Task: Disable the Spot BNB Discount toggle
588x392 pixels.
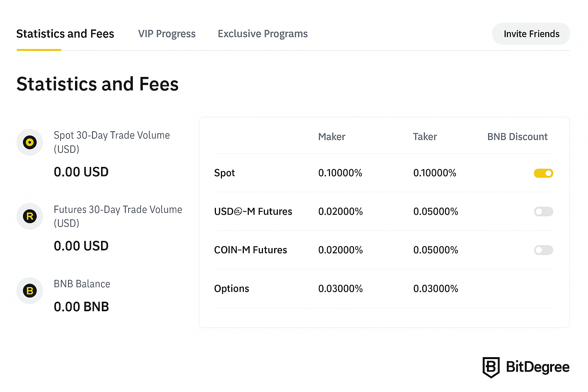Action: pos(543,173)
